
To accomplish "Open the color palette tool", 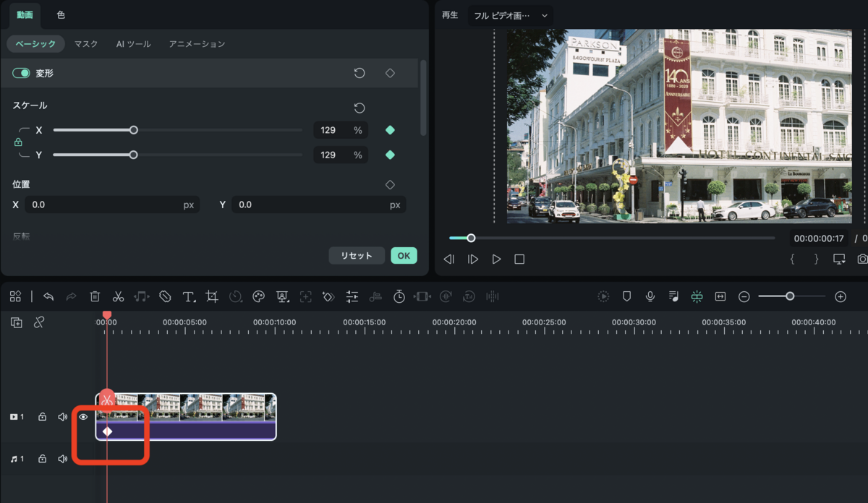I will tap(258, 296).
